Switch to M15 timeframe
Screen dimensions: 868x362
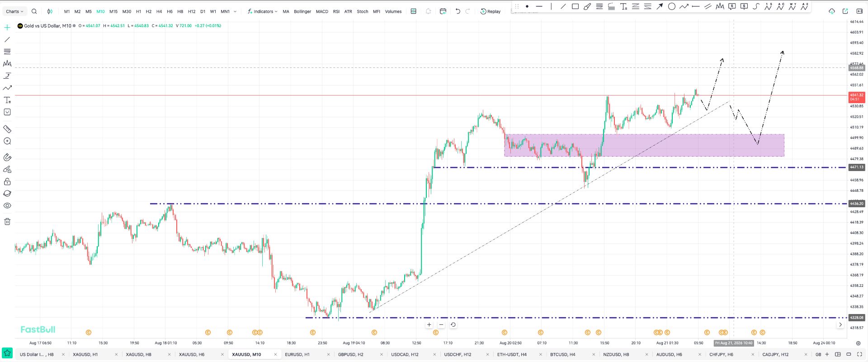(113, 11)
